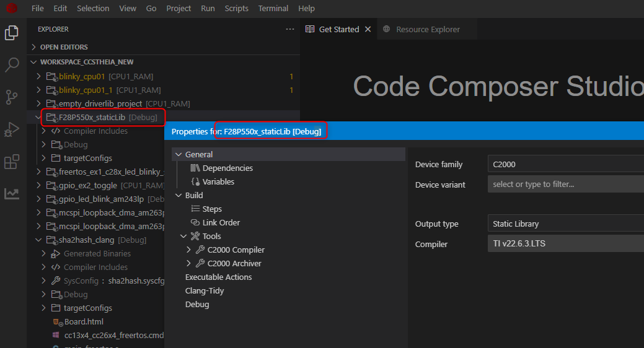644x348 pixels.
Task: Open the Selection menu
Action: (93, 8)
